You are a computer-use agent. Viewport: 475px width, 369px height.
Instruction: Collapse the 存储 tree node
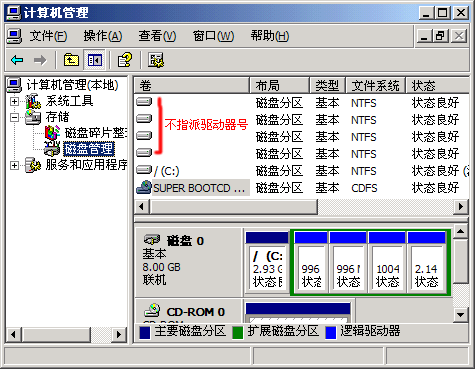point(14,117)
